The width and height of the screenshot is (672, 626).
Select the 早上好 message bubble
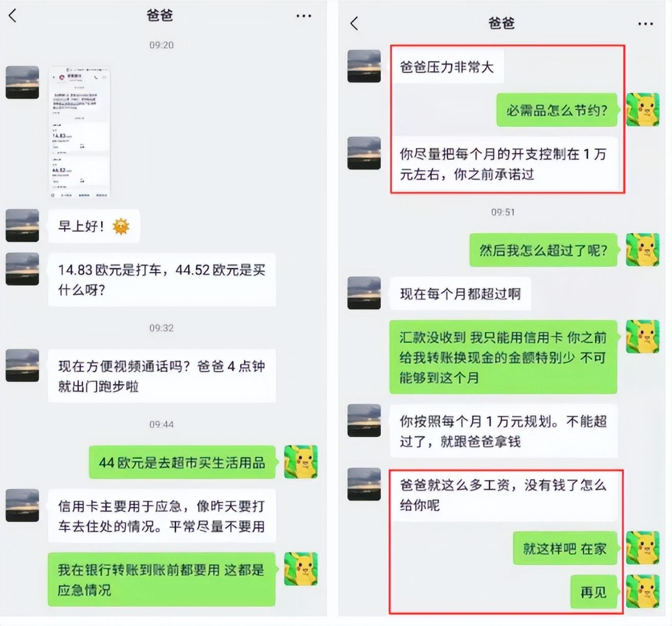[x=94, y=226]
